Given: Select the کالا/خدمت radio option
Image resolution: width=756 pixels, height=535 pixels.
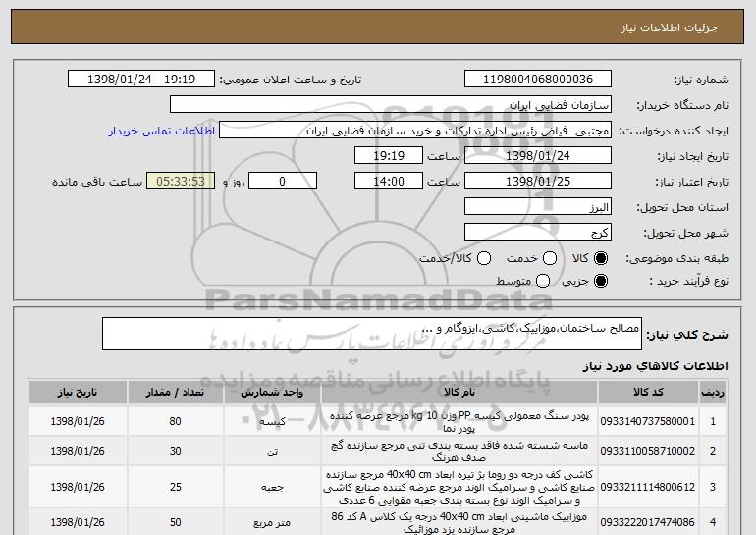Looking at the screenshot, I should click(484, 258).
